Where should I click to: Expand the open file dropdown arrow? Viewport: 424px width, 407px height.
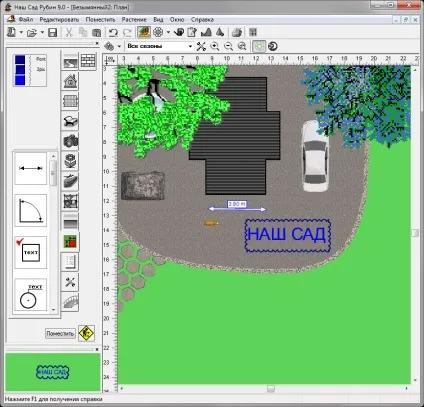(x=42, y=33)
